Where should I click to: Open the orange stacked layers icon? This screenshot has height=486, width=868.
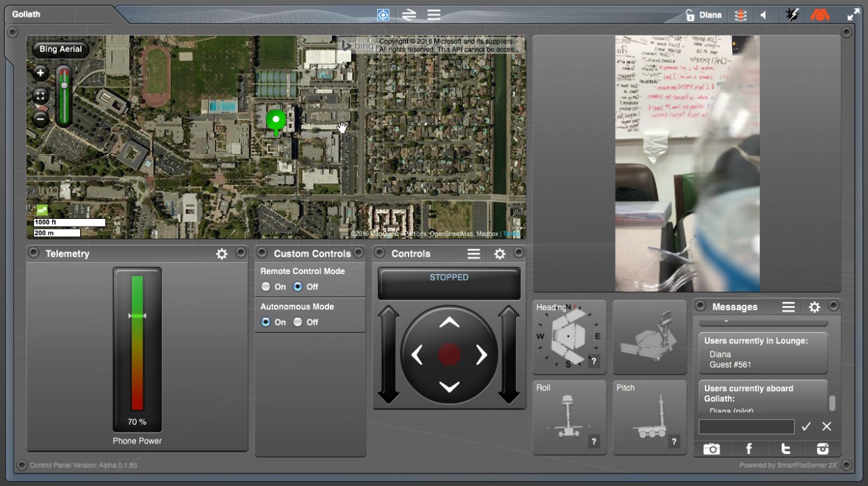pyautogui.click(x=740, y=15)
